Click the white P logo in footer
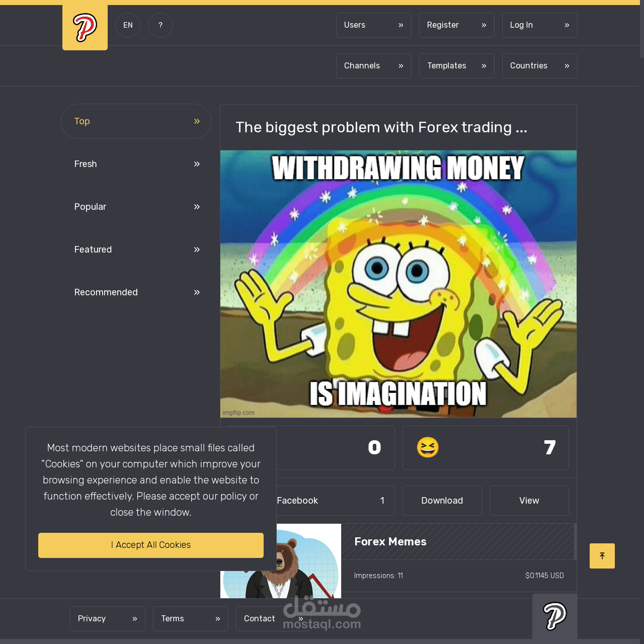Screen dimensions: 644x644 pyautogui.click(x=555, y=616)
